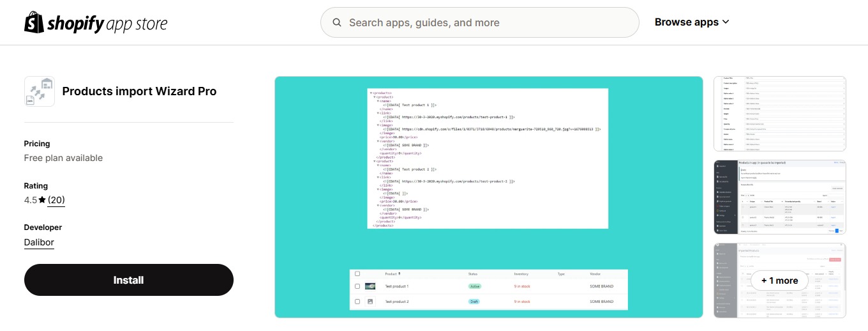Viewport: 868px width, 331px height.
Task: Click the search magnifier icon
Action: coord(337,22)
